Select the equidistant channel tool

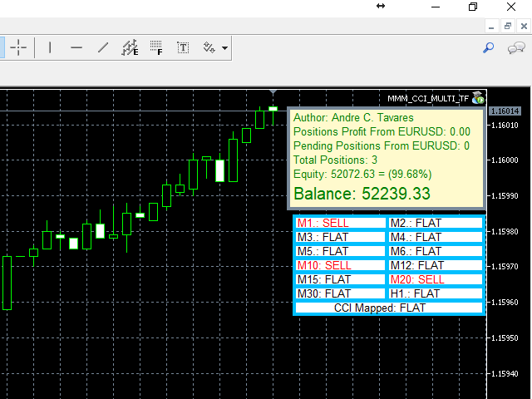click(130, 47)
